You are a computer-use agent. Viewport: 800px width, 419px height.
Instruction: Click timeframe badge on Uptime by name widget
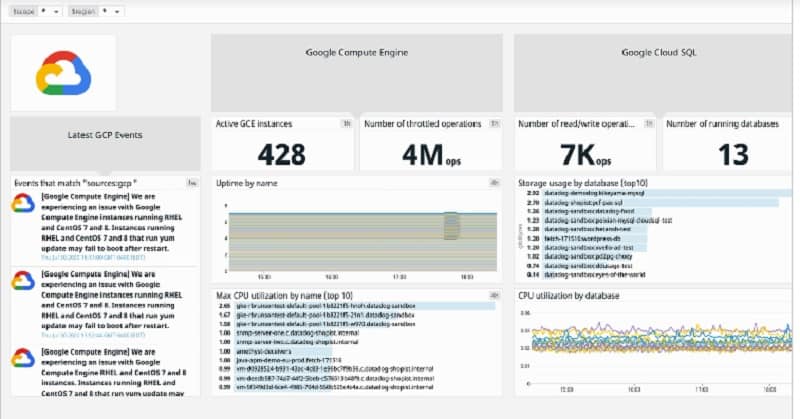[x=494, y=183]
